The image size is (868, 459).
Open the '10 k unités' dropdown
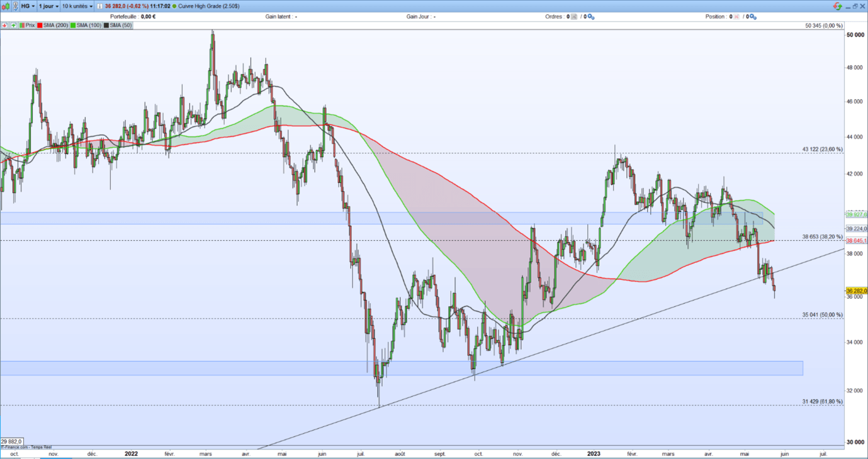[x=77, y=6]
